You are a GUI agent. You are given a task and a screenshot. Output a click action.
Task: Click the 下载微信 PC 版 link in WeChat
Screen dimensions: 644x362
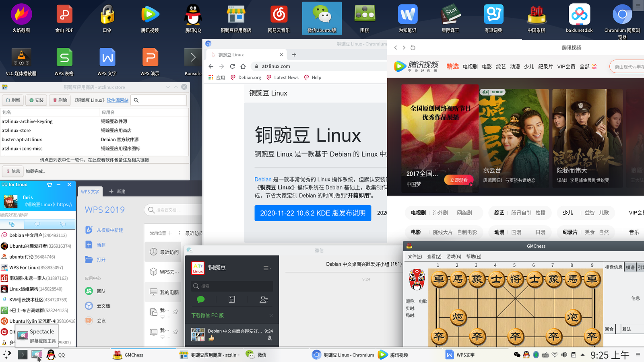[x=208, y=315]
